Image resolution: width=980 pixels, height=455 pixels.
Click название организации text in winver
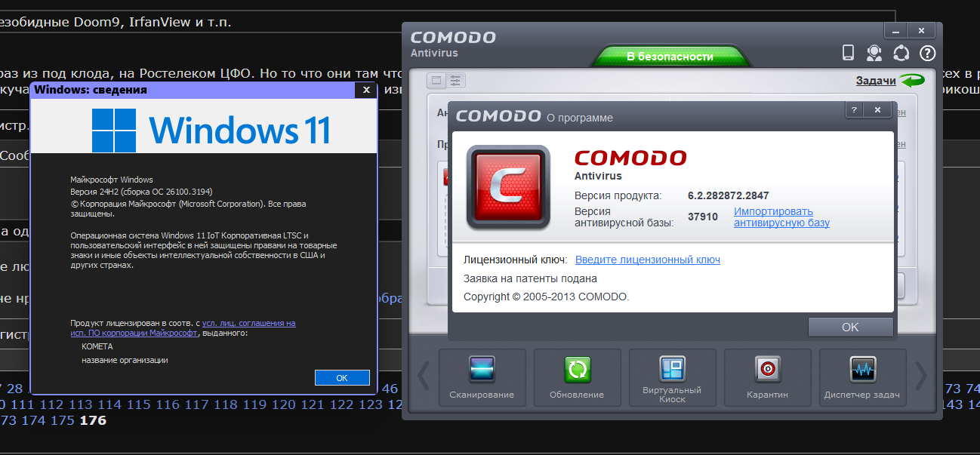point(125,360)
